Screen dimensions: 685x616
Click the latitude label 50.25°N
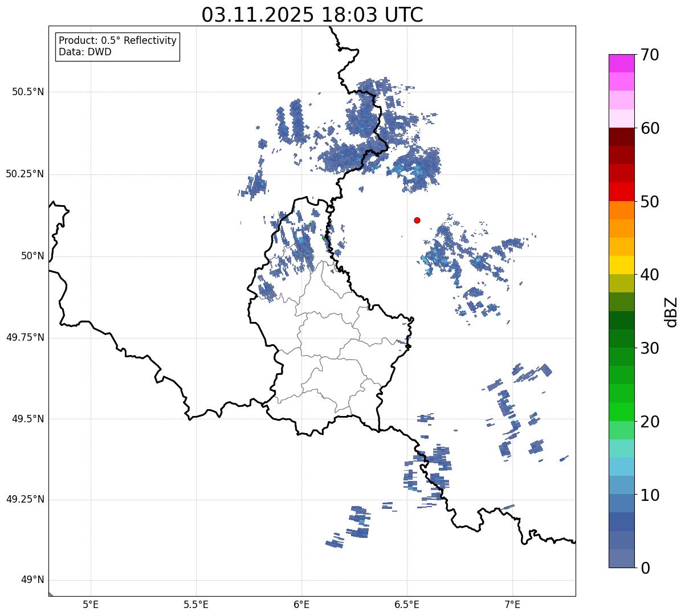[25, 174]
